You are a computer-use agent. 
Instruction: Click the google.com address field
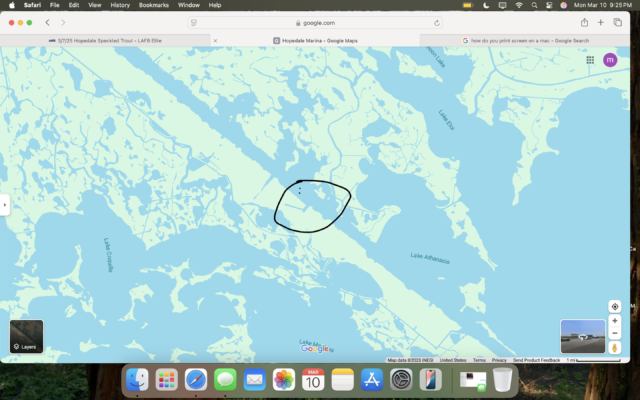315,23
